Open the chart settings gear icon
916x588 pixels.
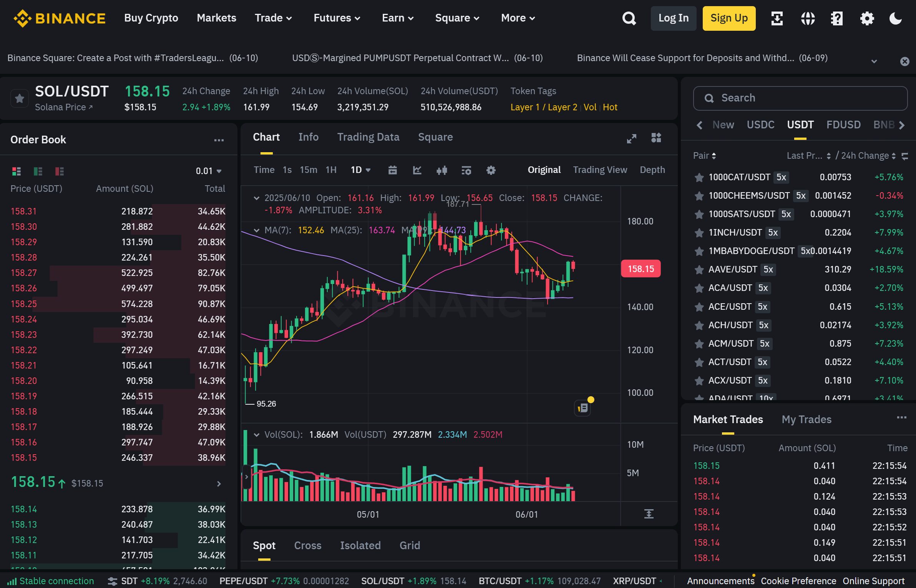491,170
